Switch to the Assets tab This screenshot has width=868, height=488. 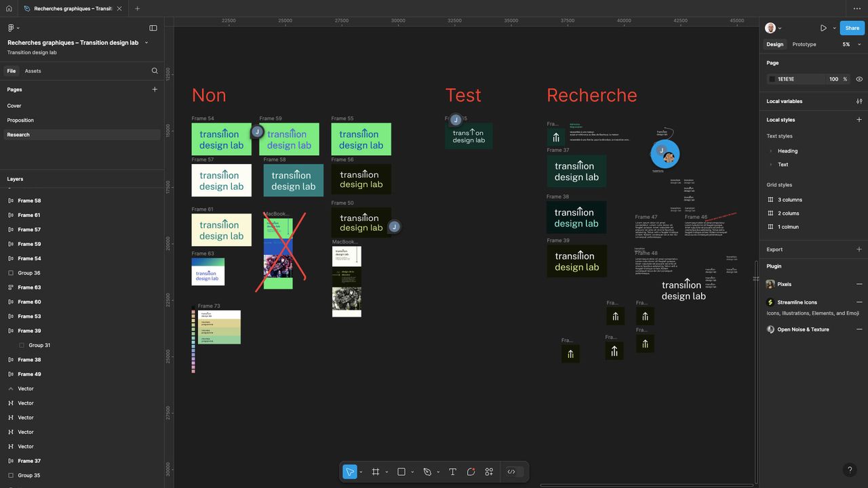(33, 71)
